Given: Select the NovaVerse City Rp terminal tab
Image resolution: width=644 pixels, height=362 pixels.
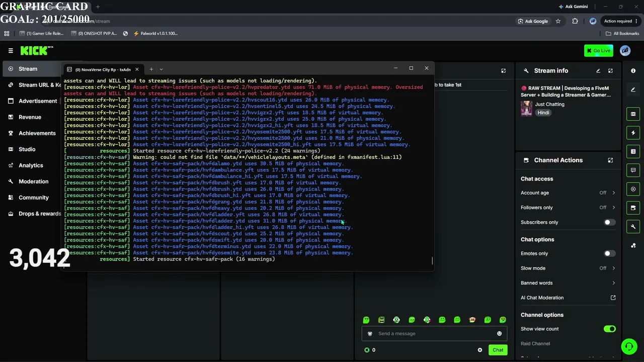Looking at the screenshot, I should [103, 69].
